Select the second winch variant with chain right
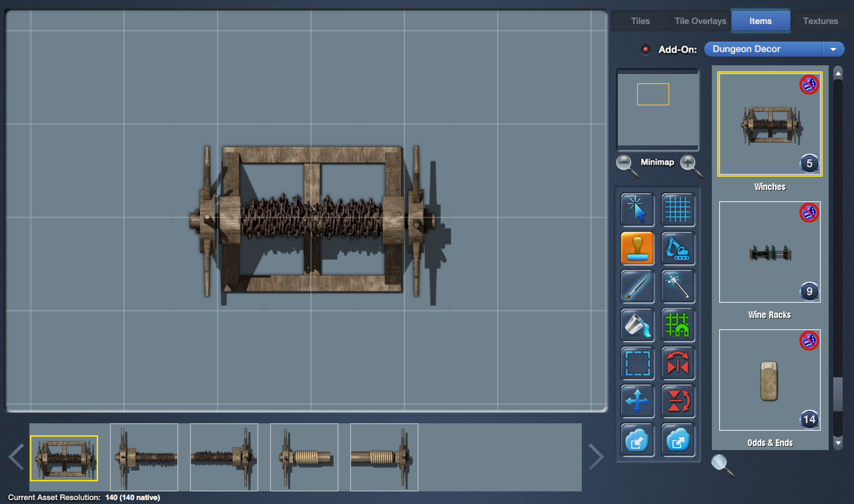 tap(144, 457)
